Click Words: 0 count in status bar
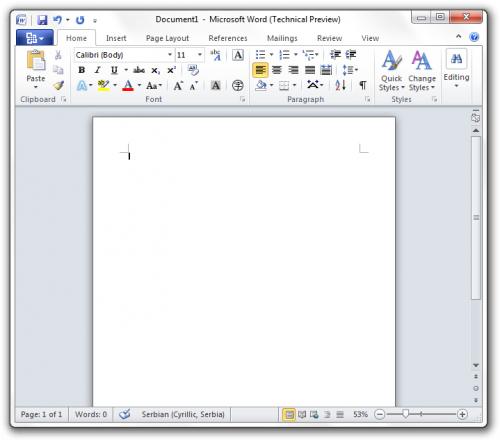This screenshot has height=440, width=500. pos(91,414)
